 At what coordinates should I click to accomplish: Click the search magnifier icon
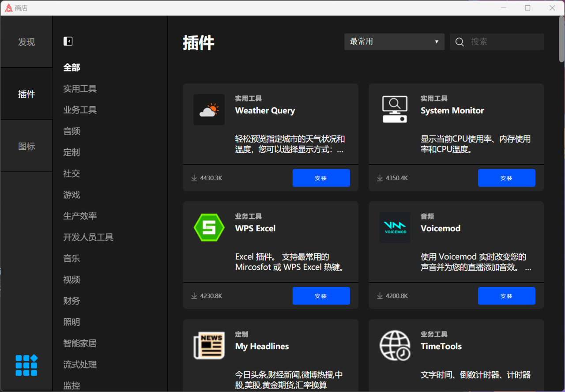(460, 42)
